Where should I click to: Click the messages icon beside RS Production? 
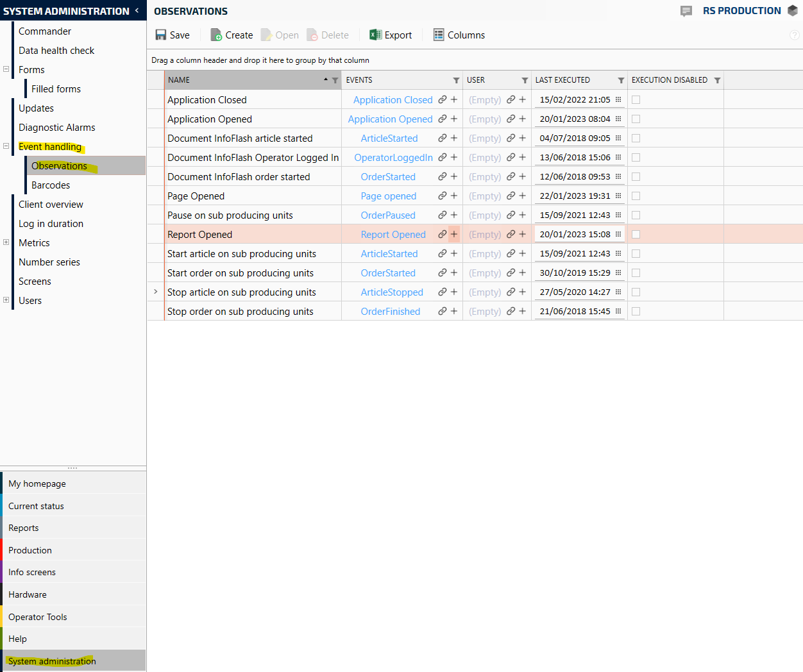[x=686, y=11]
